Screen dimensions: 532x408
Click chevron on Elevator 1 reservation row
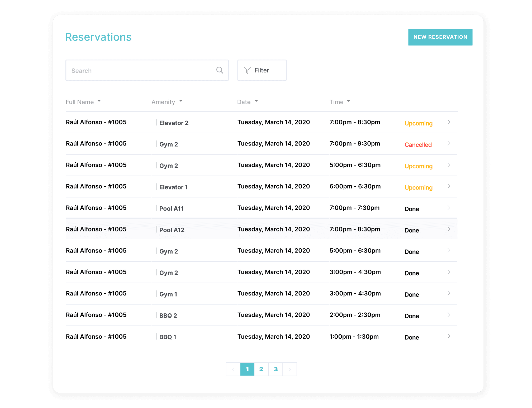point(449,186)
